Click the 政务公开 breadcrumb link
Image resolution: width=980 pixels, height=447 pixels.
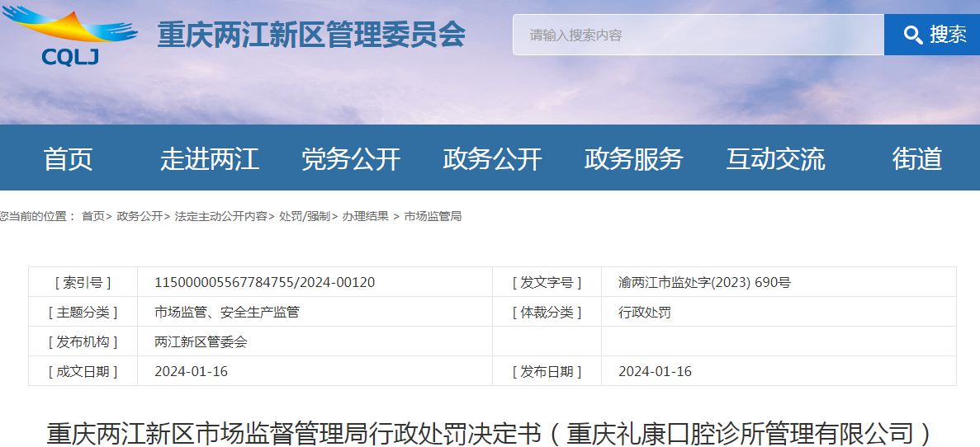click(x=139, y=216)
